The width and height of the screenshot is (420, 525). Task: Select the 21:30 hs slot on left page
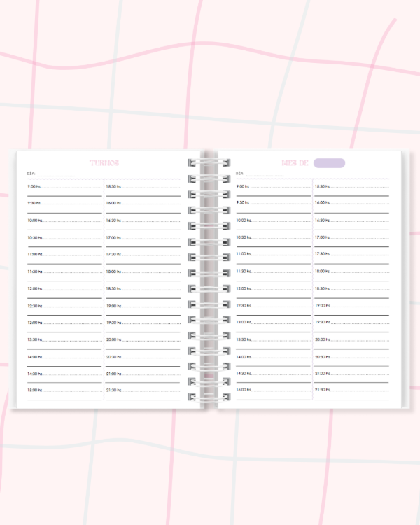[143, 391]
